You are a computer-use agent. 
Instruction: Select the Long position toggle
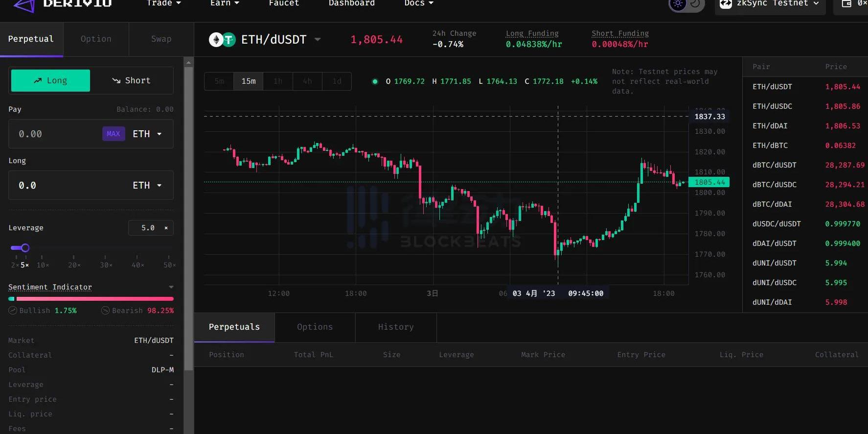(50, 81)
